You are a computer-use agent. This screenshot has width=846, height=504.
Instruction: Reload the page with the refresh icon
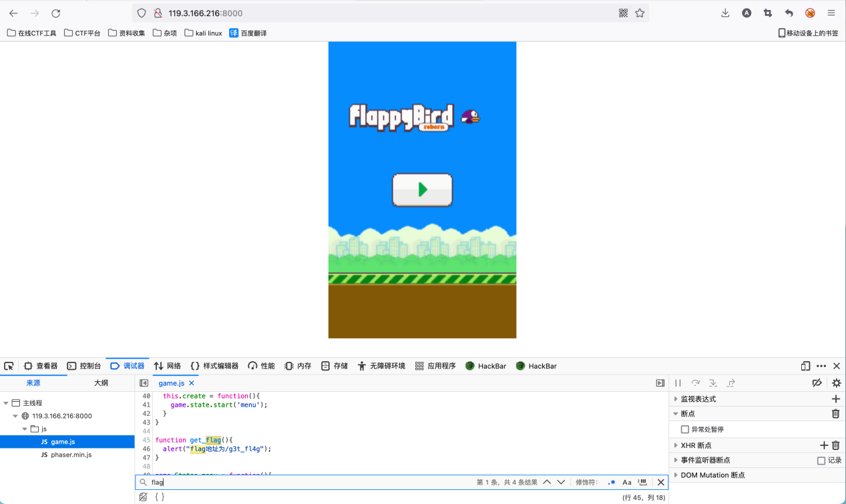[56, 13]
